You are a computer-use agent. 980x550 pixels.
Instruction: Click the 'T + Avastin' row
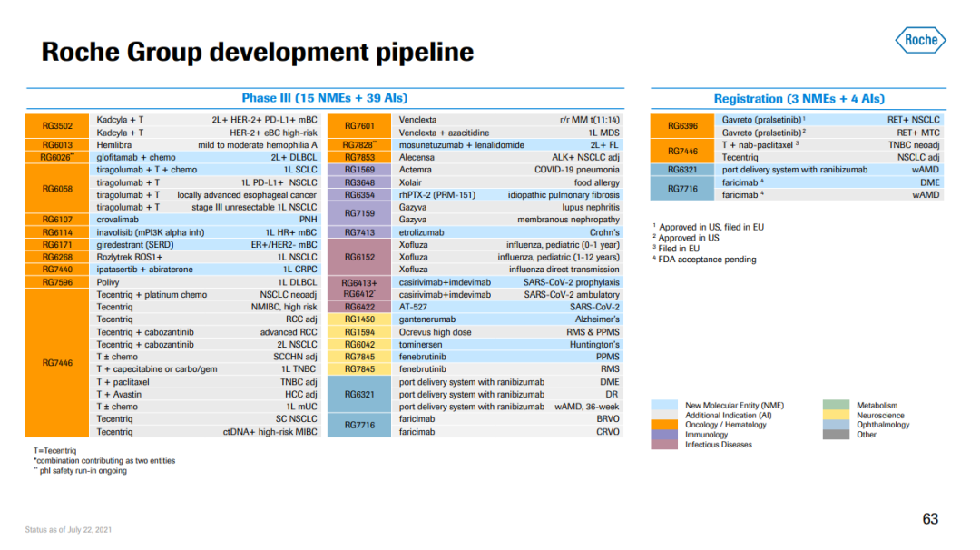click(206, 395)
